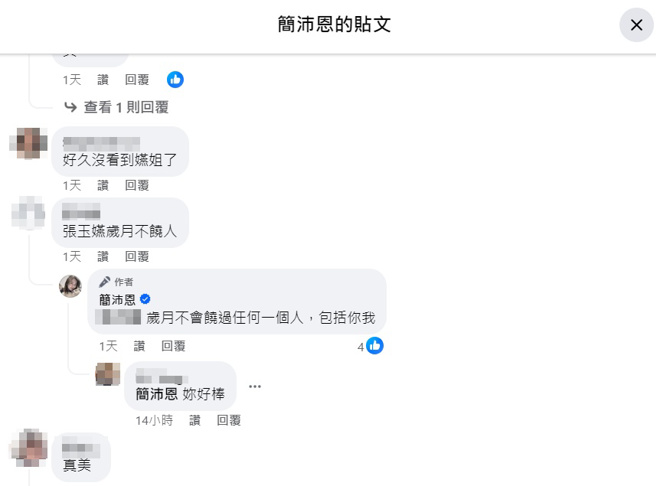
Task: Open the 簡沛恩 author name link
Action: [x=117, y=299]
